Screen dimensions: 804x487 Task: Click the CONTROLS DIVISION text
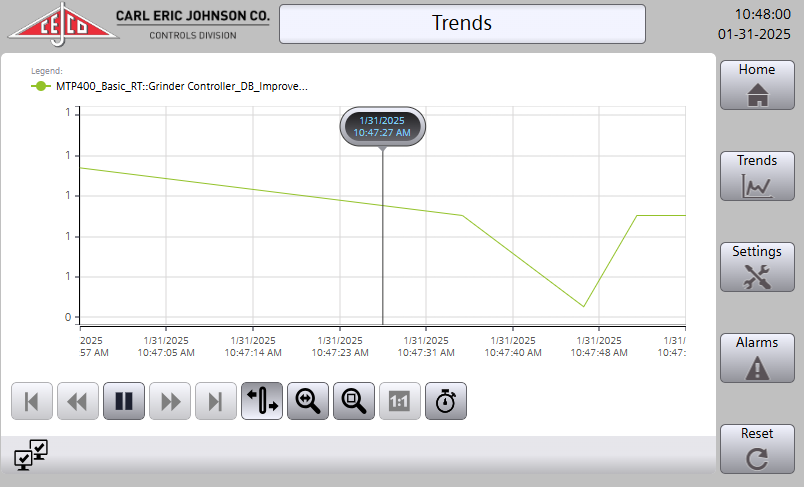(x=193, y=35)
